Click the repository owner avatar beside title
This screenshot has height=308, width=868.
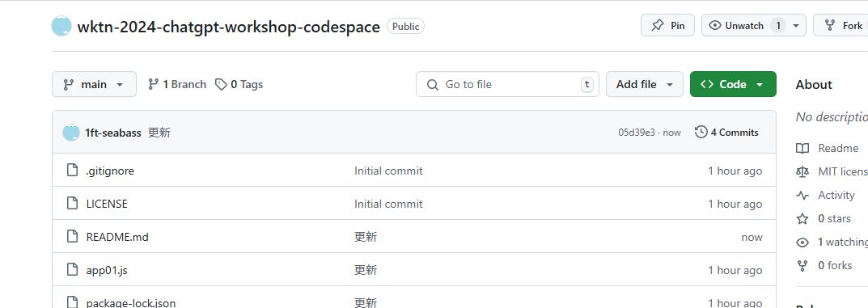coord(61,26)
